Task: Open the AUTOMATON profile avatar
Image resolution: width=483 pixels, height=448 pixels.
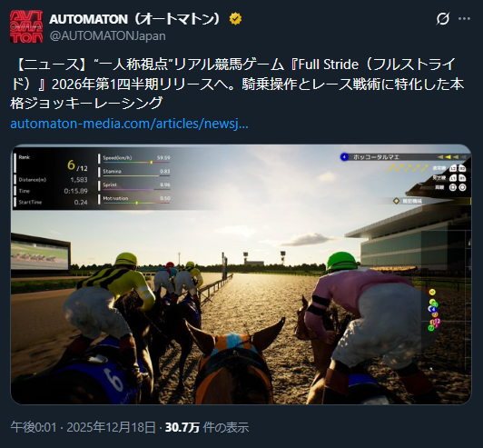Action: click(x=26, y=26)
